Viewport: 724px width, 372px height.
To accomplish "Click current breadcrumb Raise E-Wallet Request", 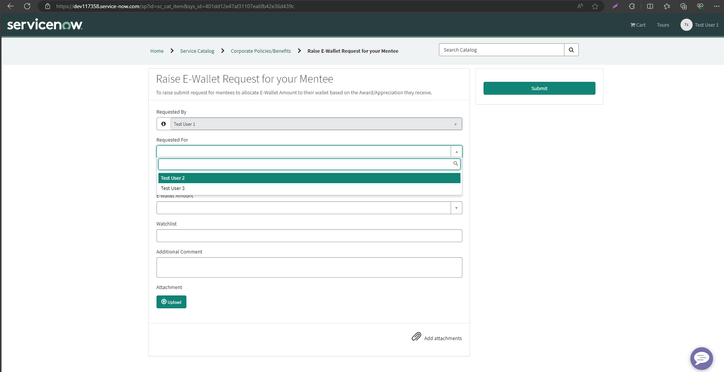I will click(x=353, y=51).
